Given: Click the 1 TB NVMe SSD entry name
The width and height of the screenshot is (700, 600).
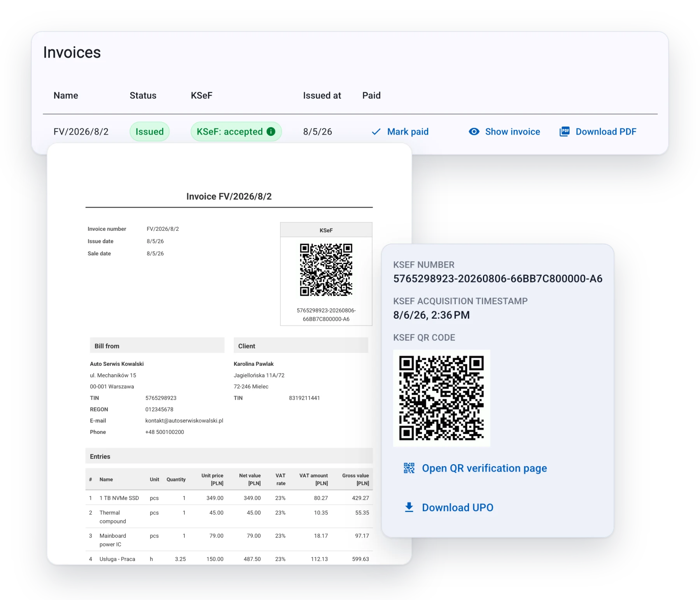Looking at the screenshot, I should [x=119, y=498].
